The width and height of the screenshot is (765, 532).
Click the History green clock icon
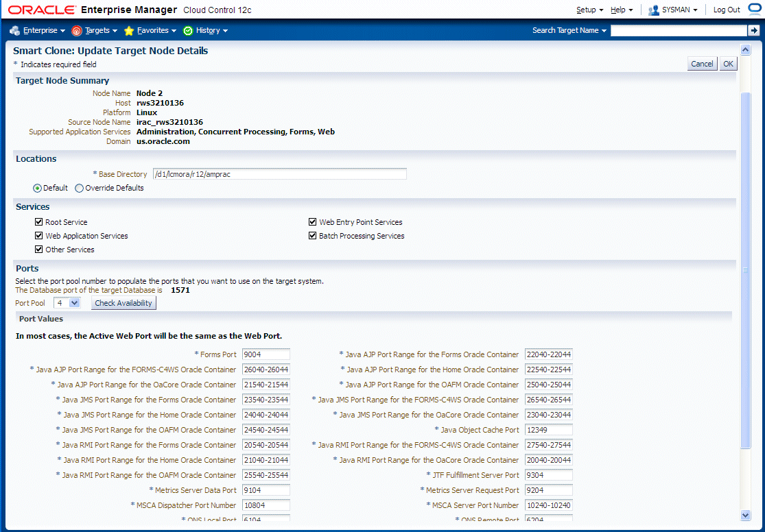pos(188,31)
